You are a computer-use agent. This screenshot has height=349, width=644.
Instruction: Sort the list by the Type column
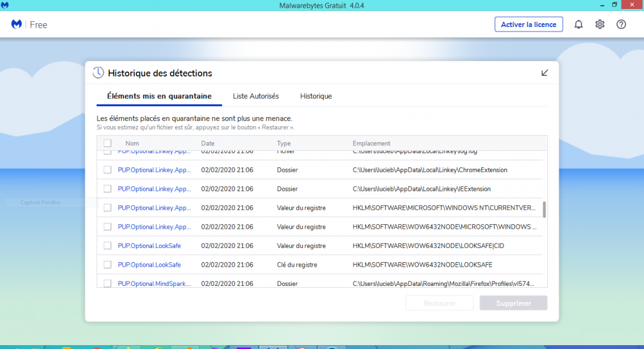pos(283,144)
